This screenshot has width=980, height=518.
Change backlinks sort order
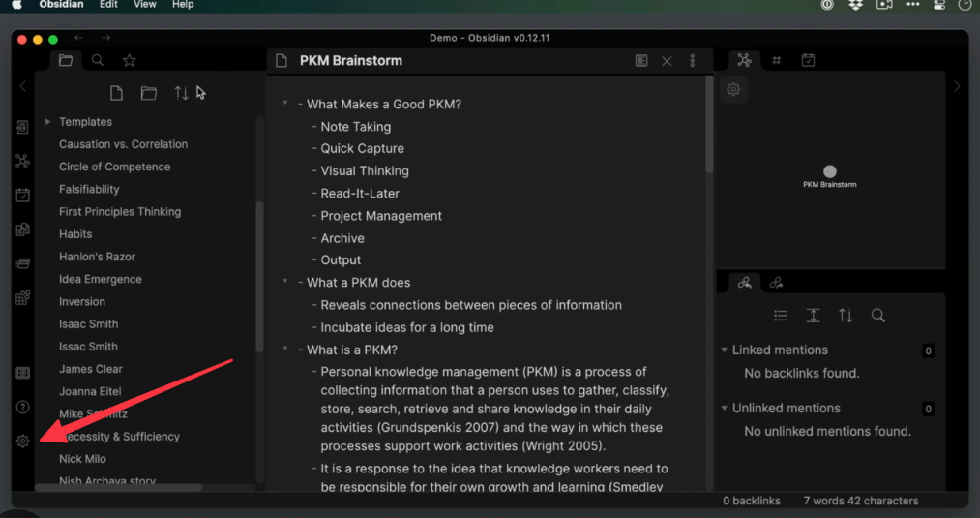pyautogui.click(x=846, y=316)
